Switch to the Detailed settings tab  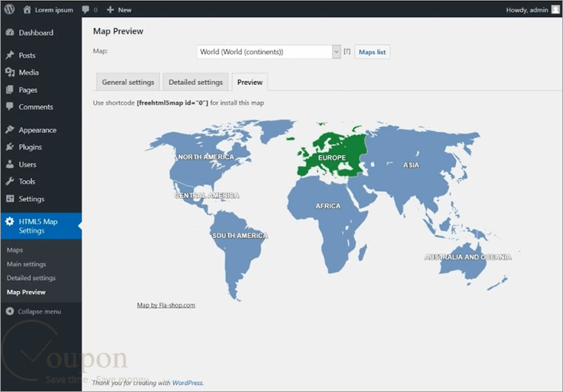click(196, 82)
